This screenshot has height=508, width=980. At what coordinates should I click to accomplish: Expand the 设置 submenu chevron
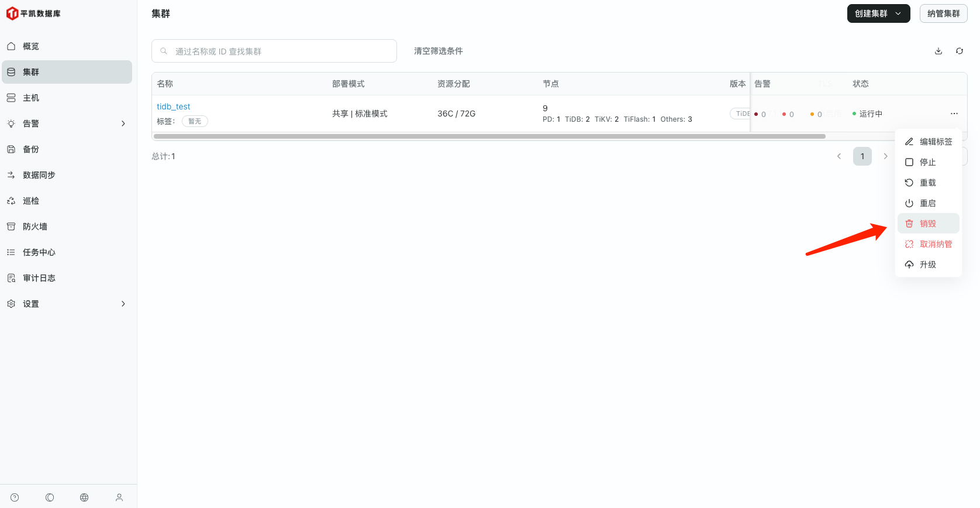pyautogui.click(x=123, y=304)
